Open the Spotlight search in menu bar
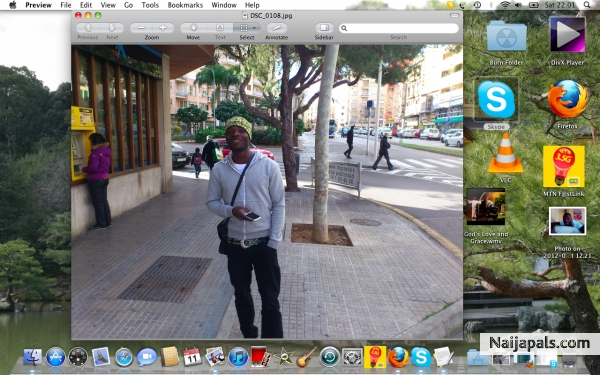600x375 pixels. click(x=587, y=5)
